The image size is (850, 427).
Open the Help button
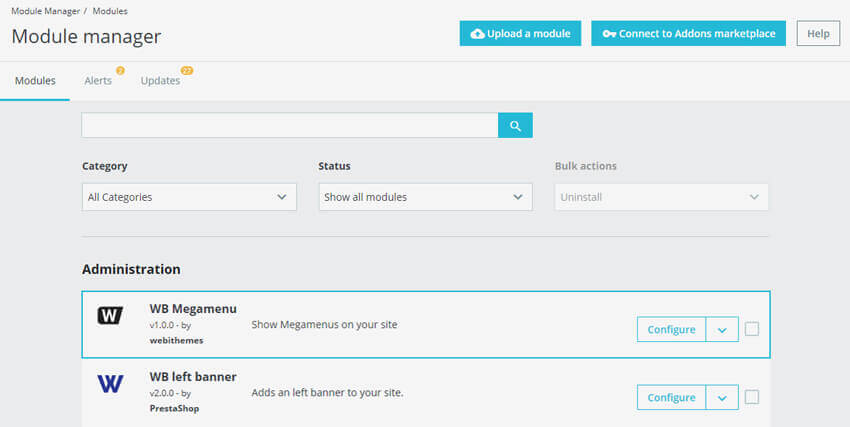point(818,34)
